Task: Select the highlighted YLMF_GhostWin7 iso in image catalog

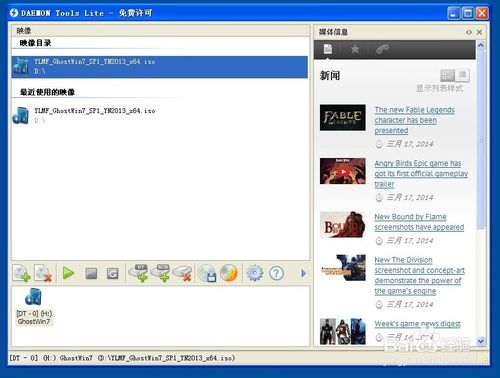Action: click(x=160, y=67)
